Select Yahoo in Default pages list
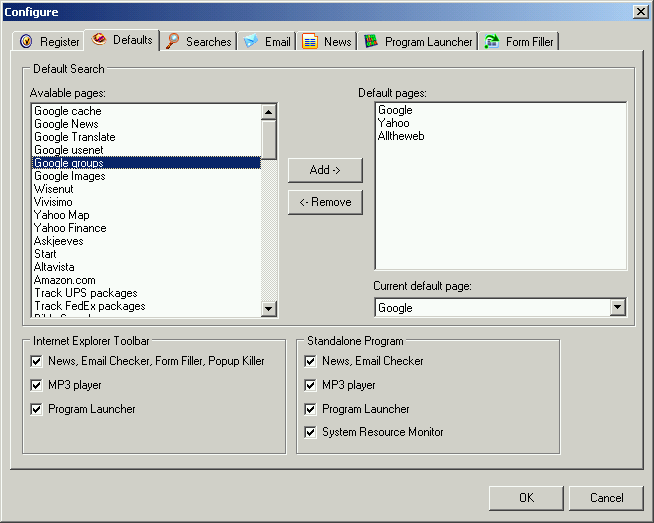 501,123
